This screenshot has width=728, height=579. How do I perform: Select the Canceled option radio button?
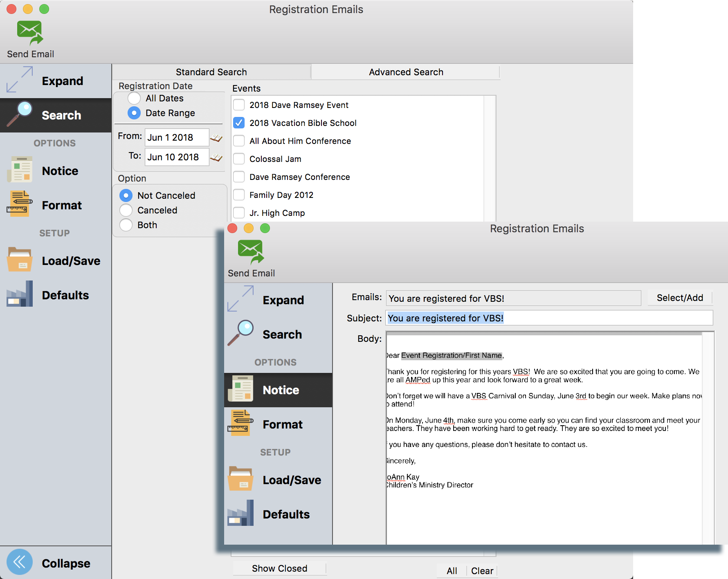[126, 210]
